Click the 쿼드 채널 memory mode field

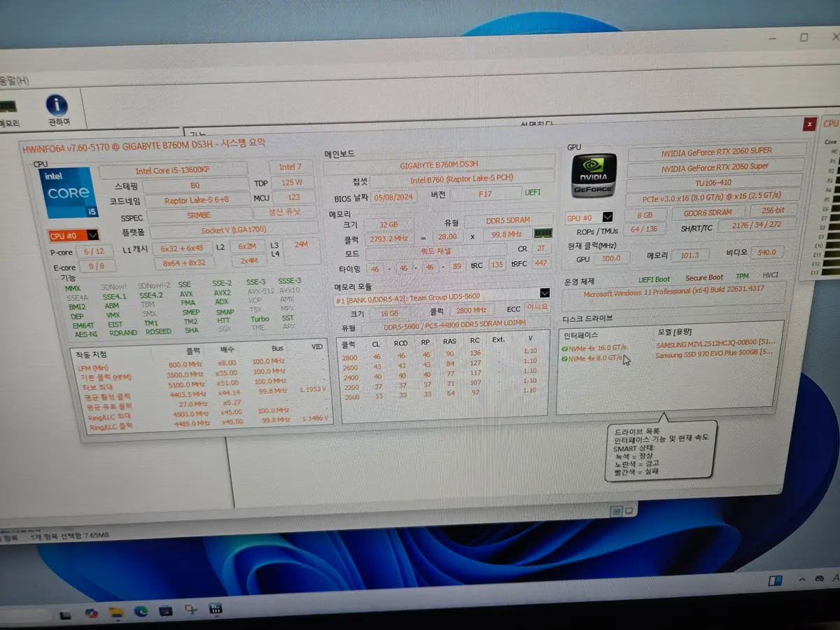pyautogui.click(x=435, y=251)
